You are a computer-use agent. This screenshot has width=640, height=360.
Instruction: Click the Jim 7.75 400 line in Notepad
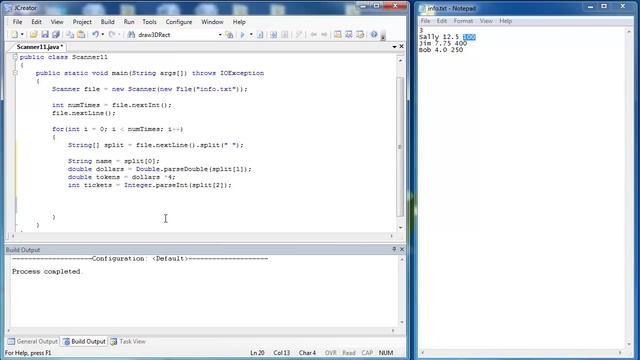click(x=443, y=43)
